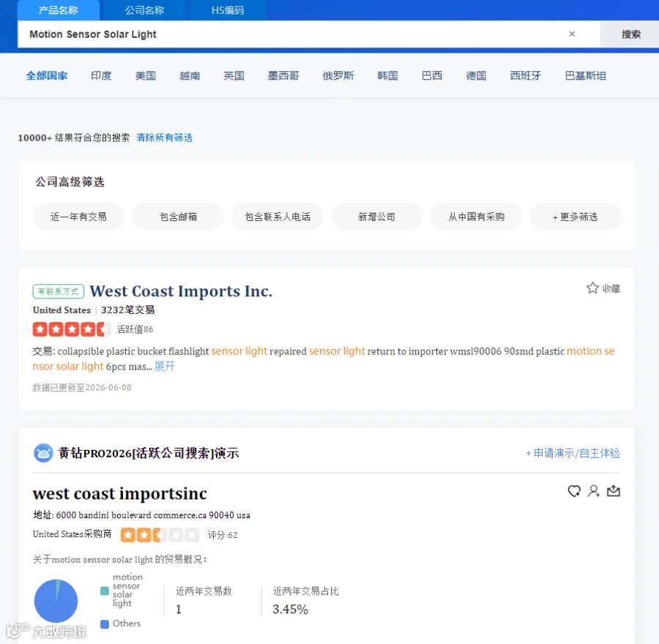Click the blue Others legend swatch

[x=105, y=624]
